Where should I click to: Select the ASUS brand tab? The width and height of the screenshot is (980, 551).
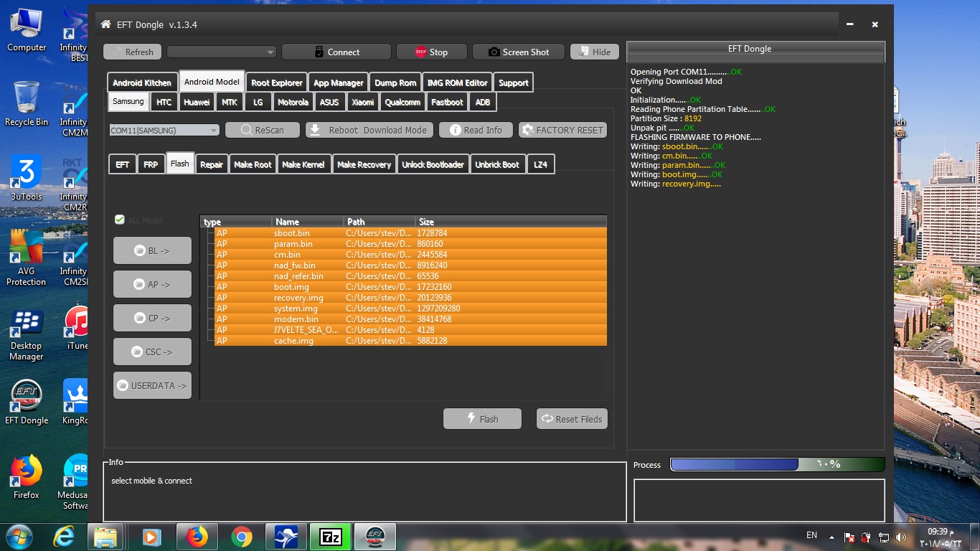pos(329,102)
